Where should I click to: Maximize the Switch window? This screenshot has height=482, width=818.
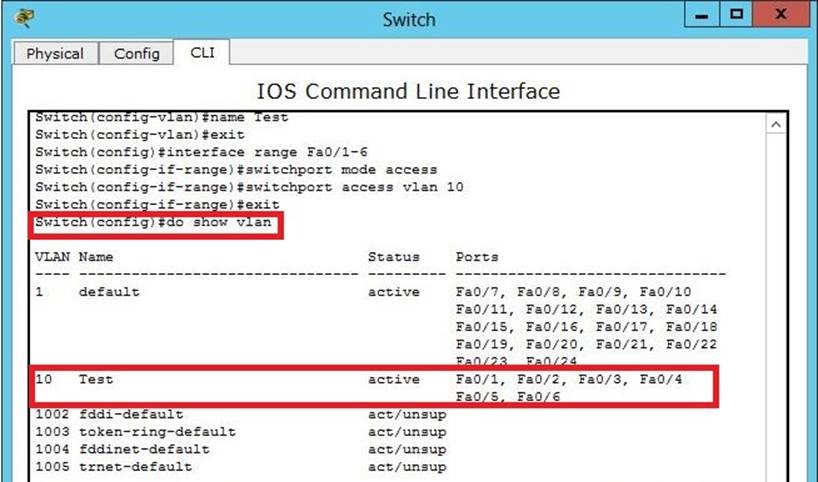pos(736,15)
